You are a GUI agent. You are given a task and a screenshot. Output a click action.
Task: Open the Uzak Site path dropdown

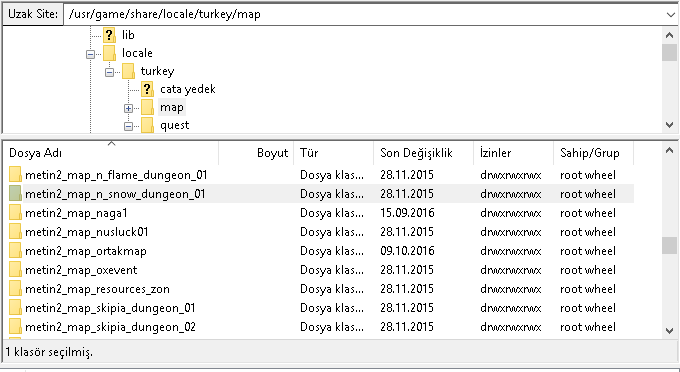670,14
